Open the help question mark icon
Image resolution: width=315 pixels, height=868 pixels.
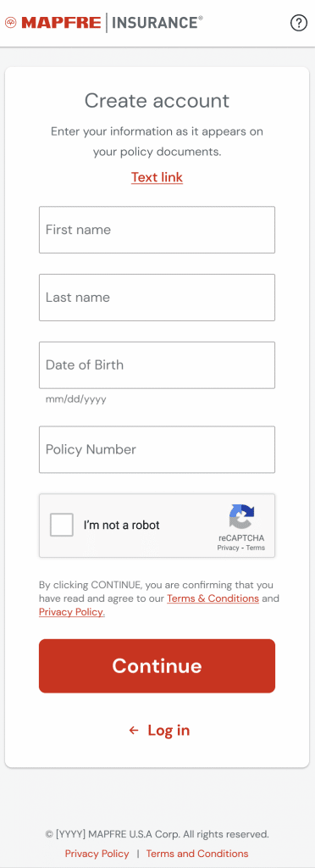(x=298, y=23)
